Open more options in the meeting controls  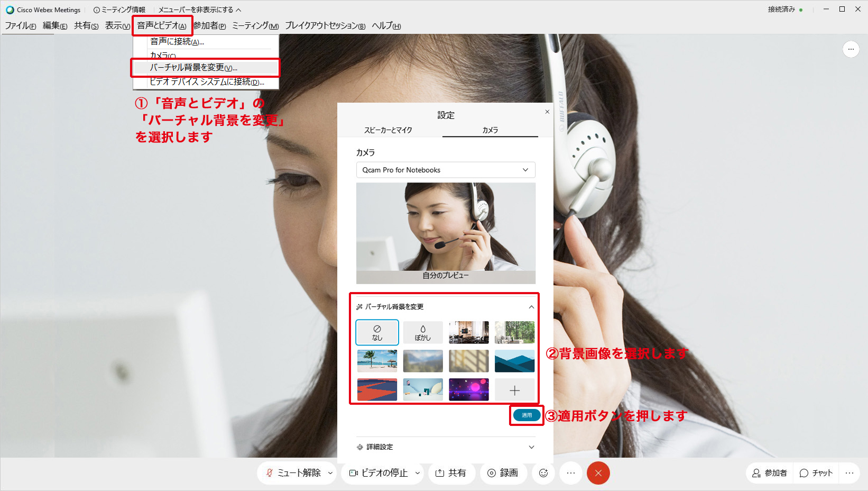click(571, 473)
